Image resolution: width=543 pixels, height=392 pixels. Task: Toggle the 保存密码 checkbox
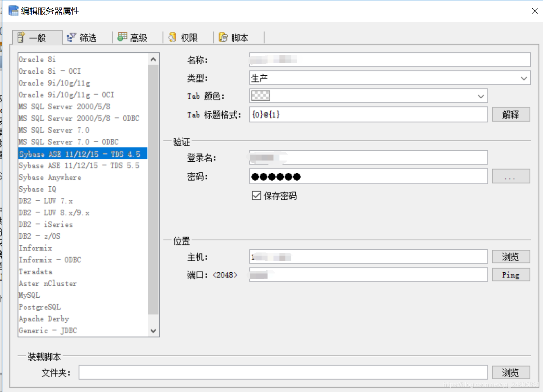coord(256,195)
